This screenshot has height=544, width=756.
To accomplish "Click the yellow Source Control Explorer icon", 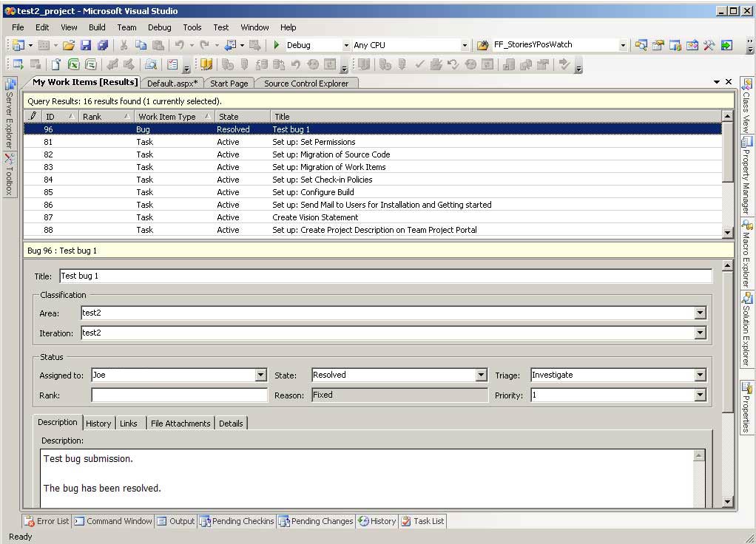I will pos(206,64).
